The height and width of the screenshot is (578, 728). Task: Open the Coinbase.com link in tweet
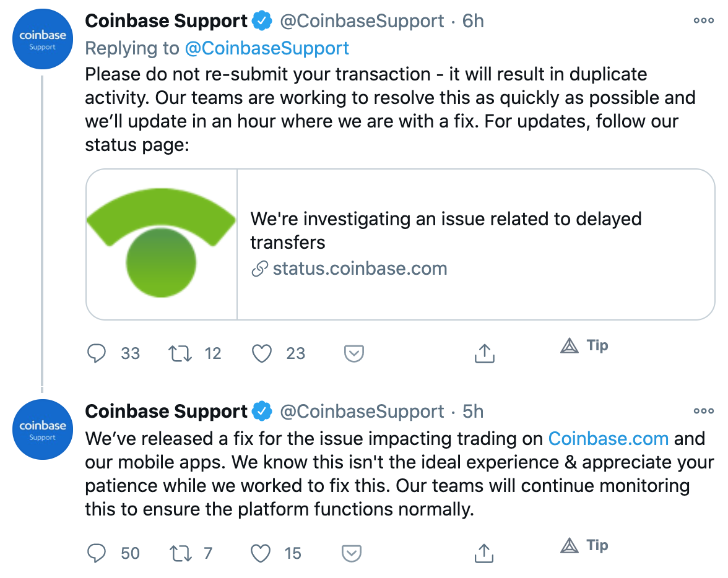coord(608,439)
